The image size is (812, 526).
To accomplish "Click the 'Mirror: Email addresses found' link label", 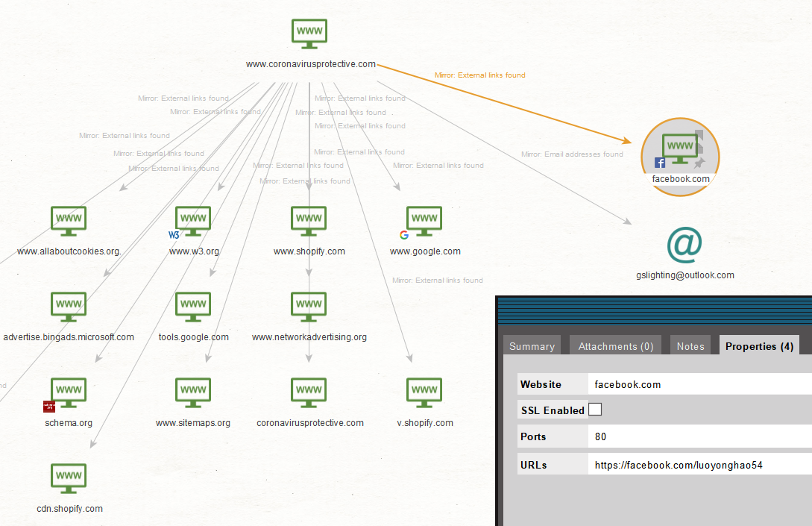I will pyautogui.click(x=572, y=154).
